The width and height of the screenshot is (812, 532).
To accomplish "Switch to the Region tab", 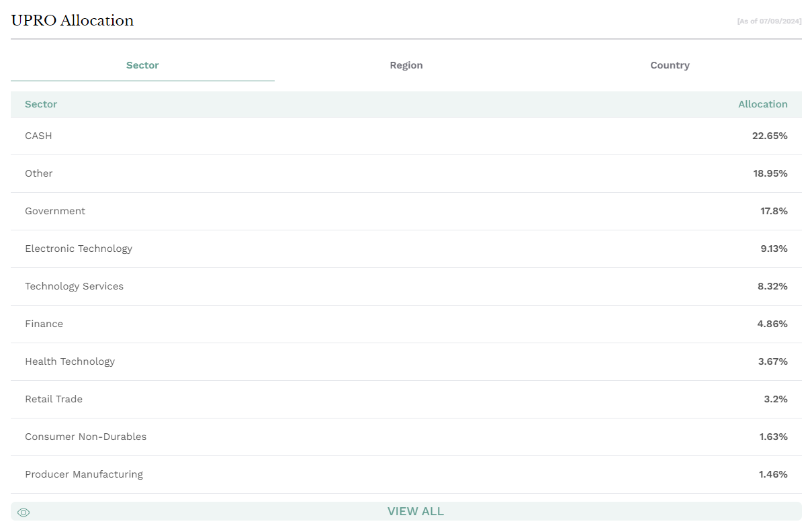I will (406, 65).
